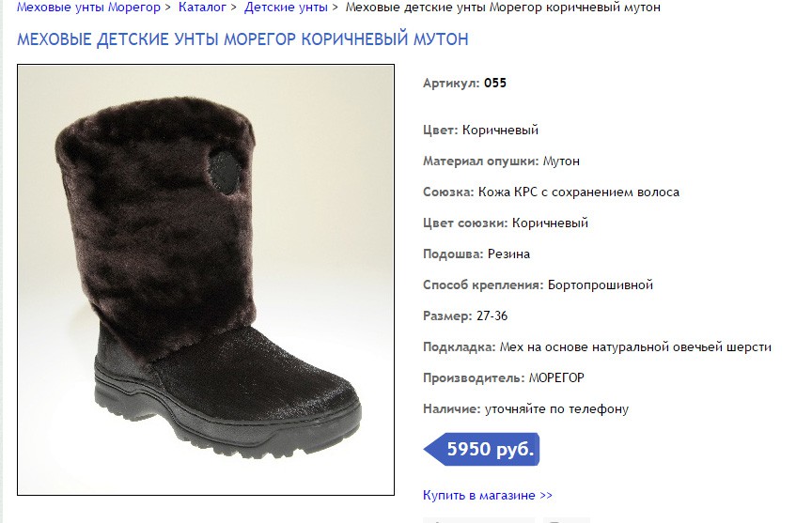This screenshot has height=523, width=812.
Task: Click the Наличие: уточняйте по телефону line
Action: click(x=525, y=409)
